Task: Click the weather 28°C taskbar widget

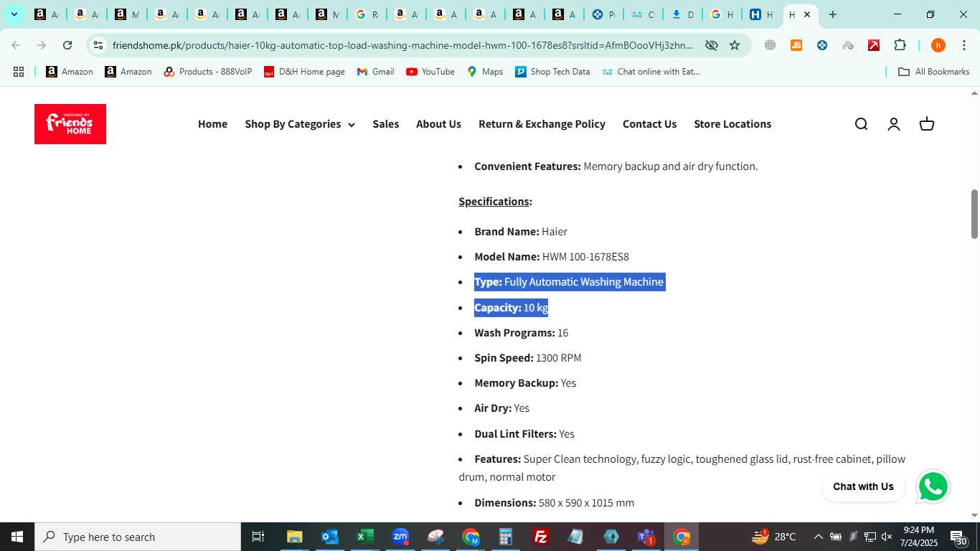Action: (x=773, y=537)
